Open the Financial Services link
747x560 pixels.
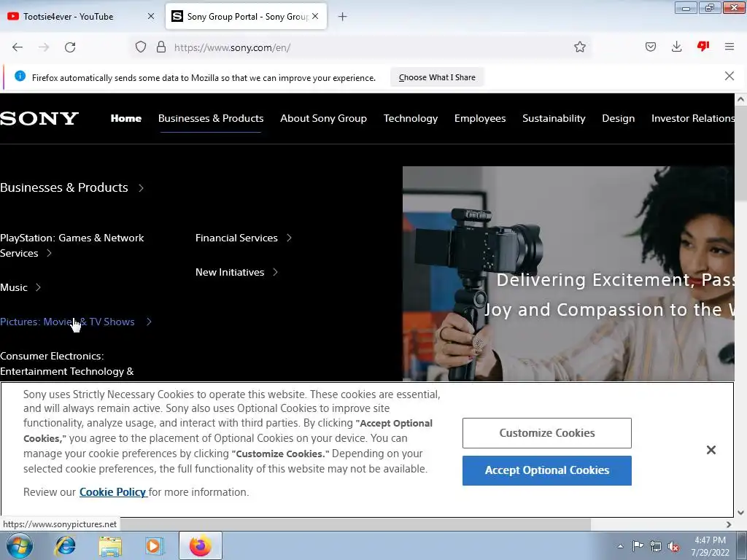click(236, 238)
